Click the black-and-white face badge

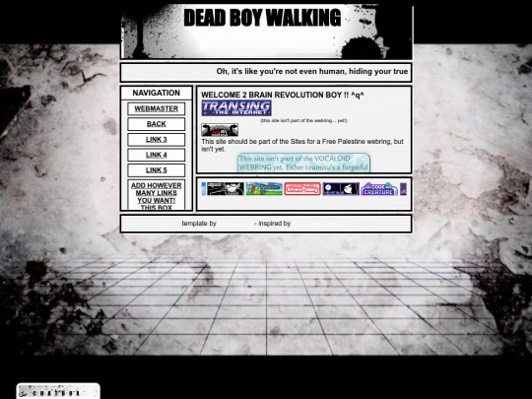click(x=226, y=189)
